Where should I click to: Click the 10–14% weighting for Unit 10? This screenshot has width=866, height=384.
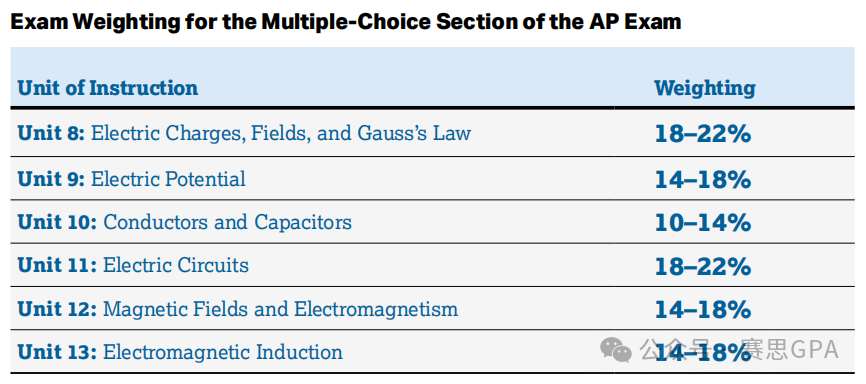click(703, 223)
